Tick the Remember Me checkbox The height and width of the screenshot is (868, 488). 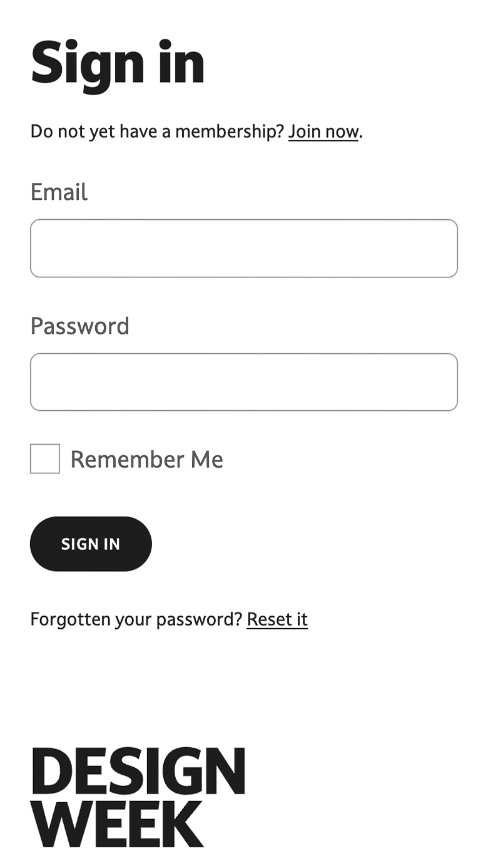tap(45, 459)
